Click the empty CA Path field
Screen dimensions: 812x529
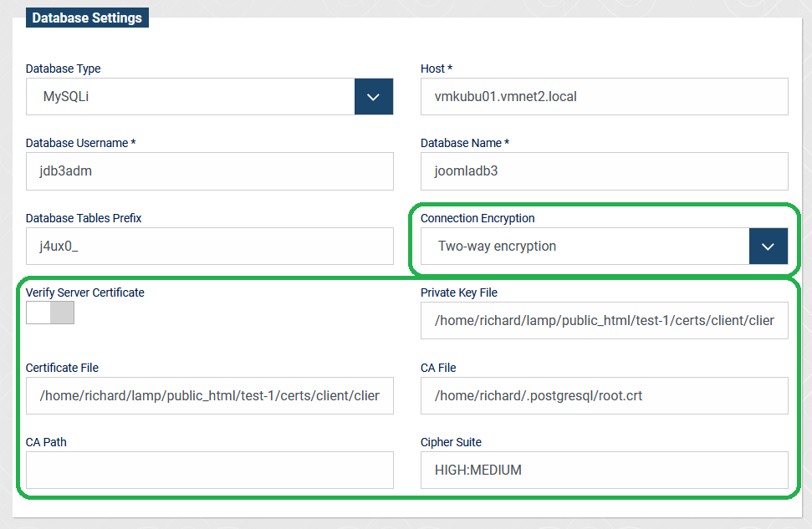pyautogui.click(x=210, y=470)
